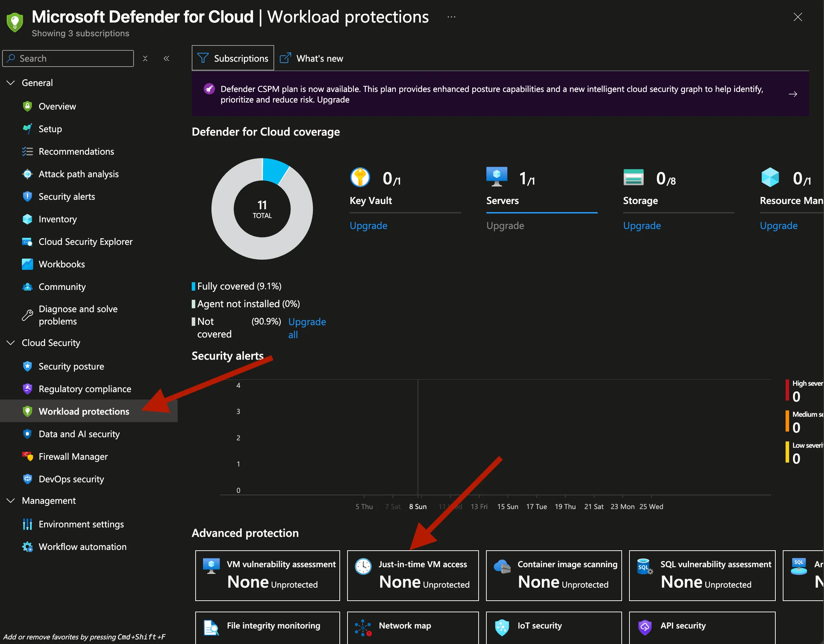Collapse the Cloud Security section
The height and width of the screenshot is (644, 824).
tap(11, 343)
